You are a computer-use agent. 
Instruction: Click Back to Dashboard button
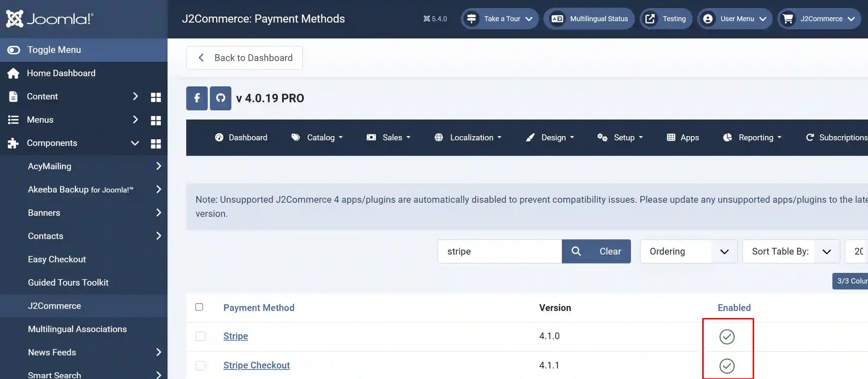tap(244, 58)
